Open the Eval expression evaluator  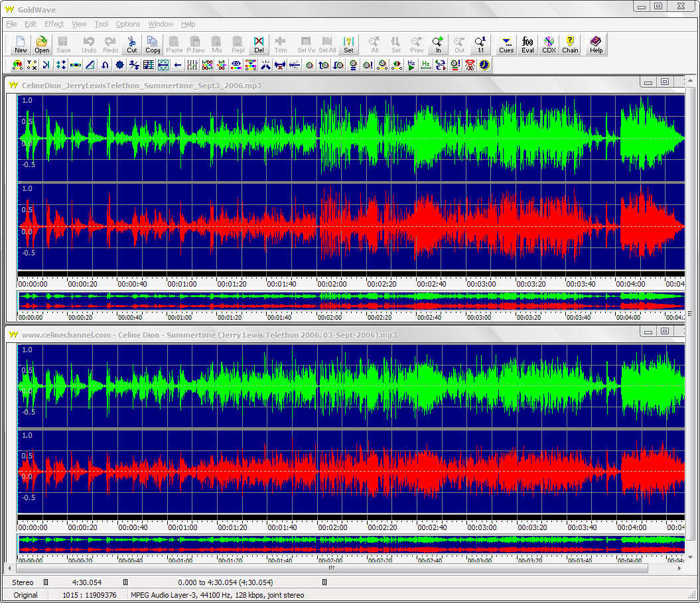coord(527,44)
